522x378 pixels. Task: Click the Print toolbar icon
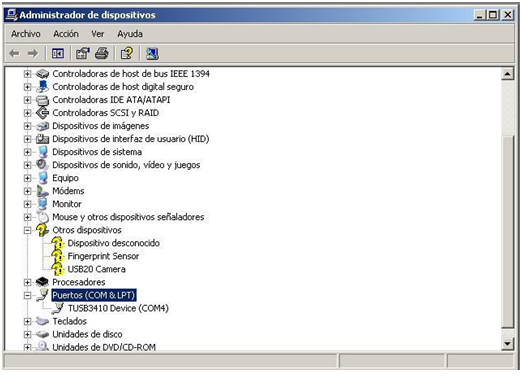point(102,53)
